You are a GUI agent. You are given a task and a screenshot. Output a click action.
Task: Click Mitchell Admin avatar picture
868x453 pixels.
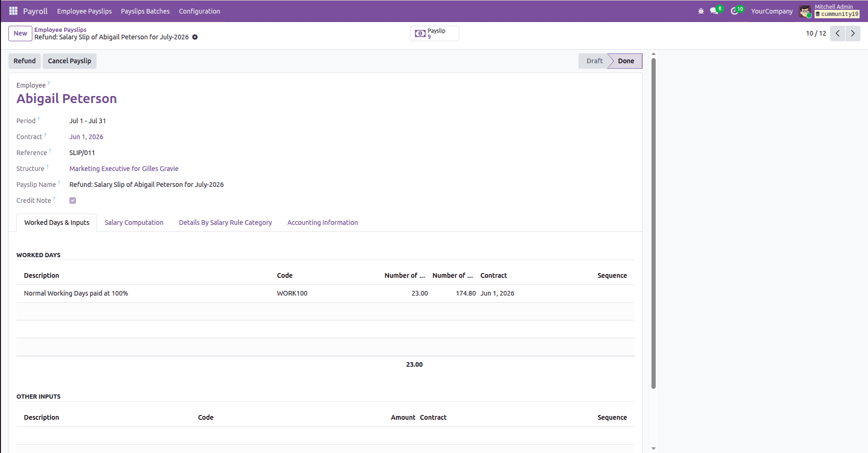pyautogui.click(x=805, y=11)
